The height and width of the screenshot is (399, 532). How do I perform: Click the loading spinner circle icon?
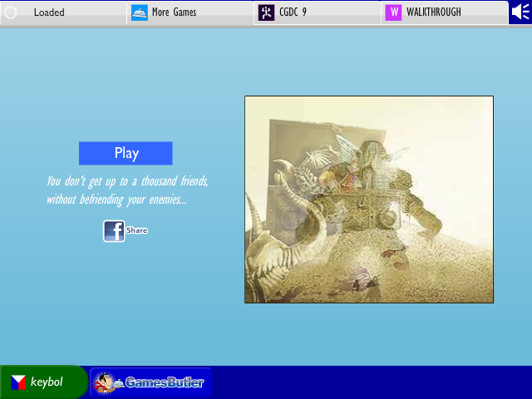click(x=11, y=13)
